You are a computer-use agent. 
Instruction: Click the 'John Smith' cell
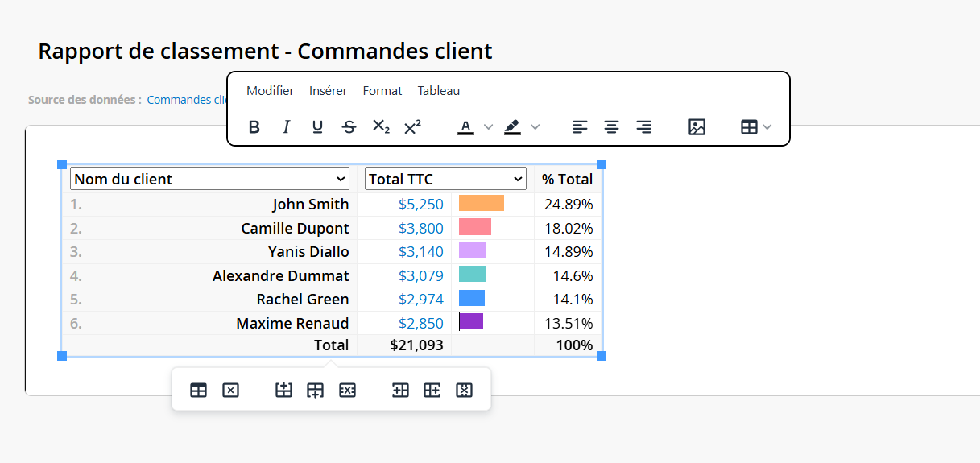(x=209, y=205)
